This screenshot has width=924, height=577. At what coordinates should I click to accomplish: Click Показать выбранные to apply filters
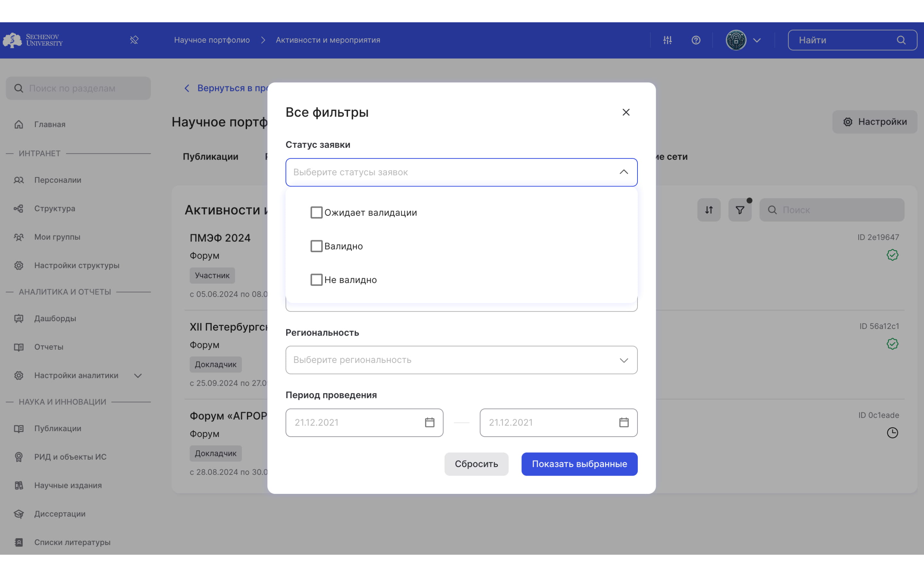(x=579, y=464)
